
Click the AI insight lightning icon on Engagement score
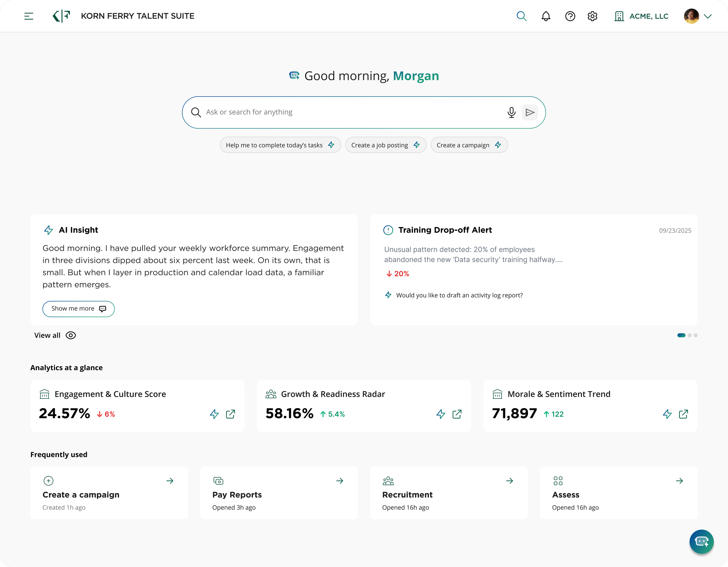(214, 414)
